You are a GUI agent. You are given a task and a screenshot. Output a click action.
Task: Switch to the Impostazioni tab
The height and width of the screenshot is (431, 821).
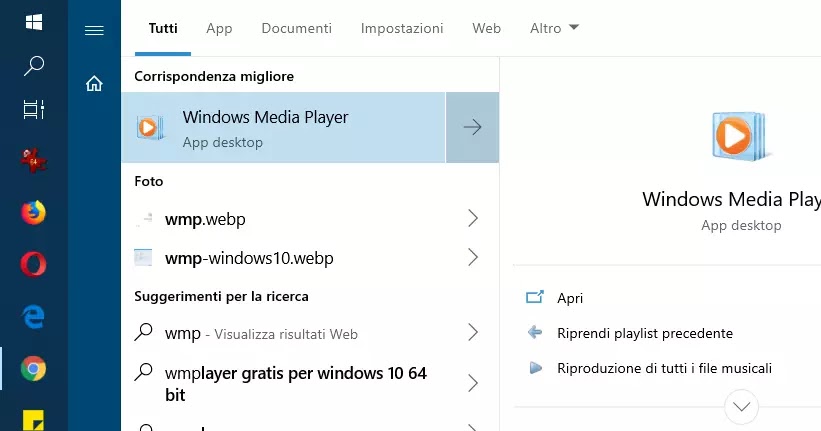[x=402, y=28]
